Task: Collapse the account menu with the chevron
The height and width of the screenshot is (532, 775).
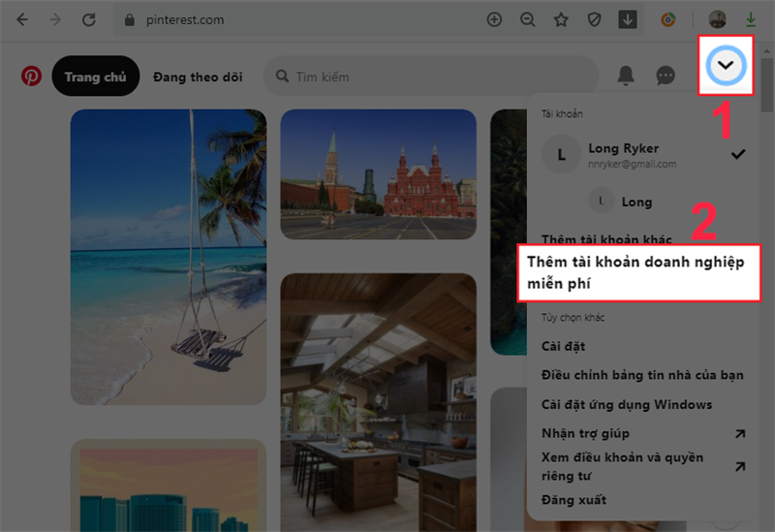Action: [726, 65]
